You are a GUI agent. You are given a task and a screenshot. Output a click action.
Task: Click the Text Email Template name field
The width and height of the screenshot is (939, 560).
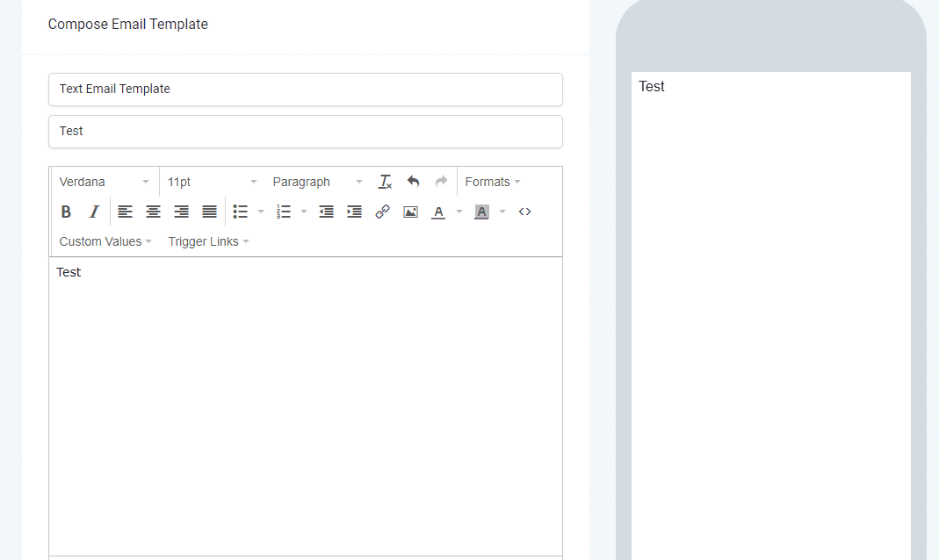pyautogui.click(x=306, y=90)
